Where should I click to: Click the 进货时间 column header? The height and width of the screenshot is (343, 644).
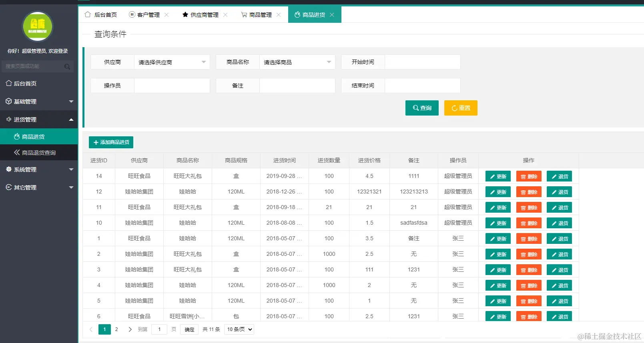[285, 160]
